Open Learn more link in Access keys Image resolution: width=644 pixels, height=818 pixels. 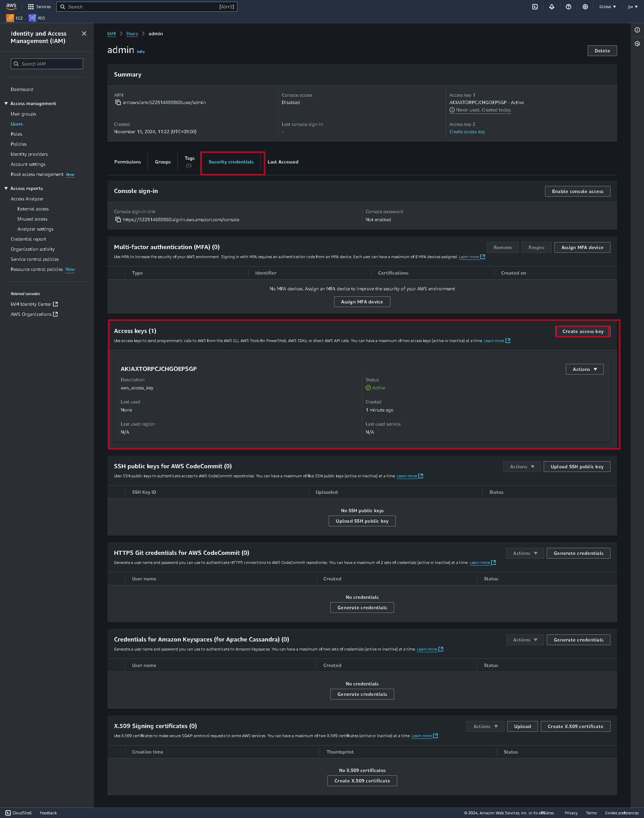tap(496, 341)
